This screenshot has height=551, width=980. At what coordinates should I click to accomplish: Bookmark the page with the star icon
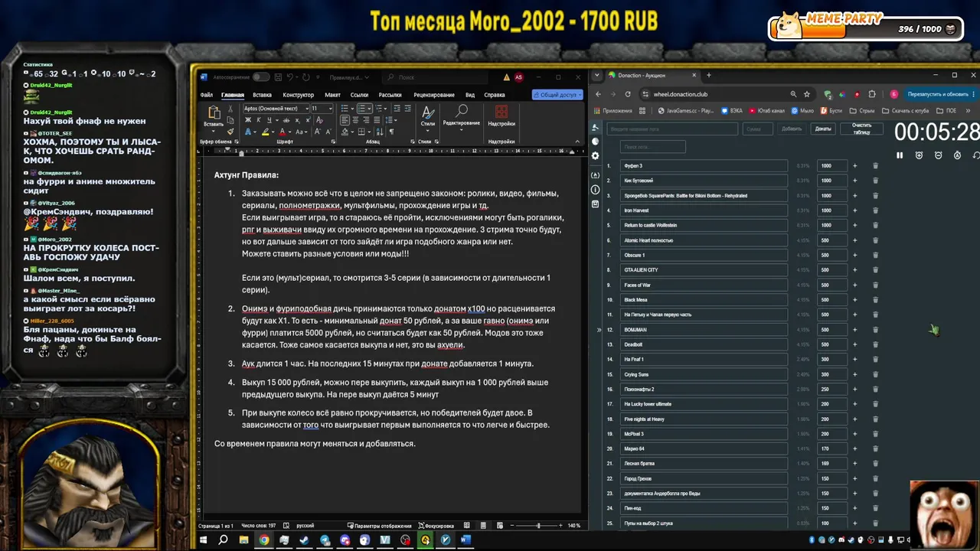[807, 94]
